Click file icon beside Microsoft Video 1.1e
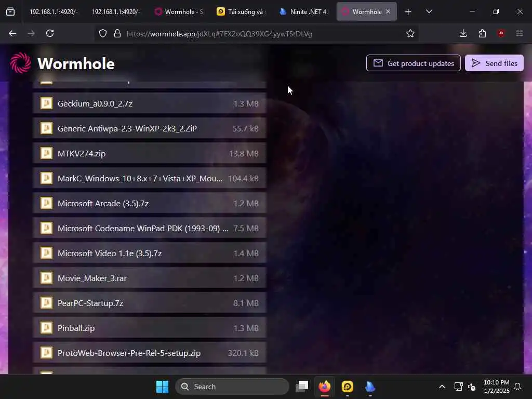The width and height of the screenshot is (532, 399). (46, 253)
